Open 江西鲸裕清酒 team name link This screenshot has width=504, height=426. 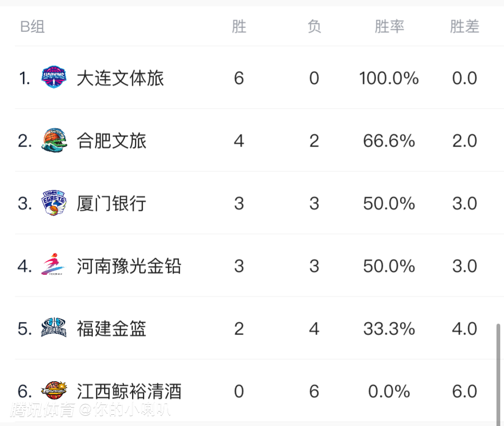click(129, 391)
